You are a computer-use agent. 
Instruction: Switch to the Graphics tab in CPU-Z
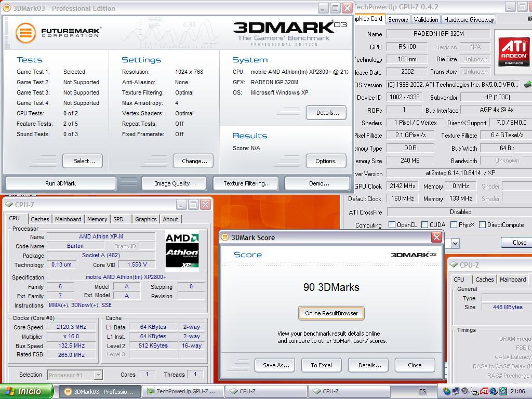coord(146,219)
